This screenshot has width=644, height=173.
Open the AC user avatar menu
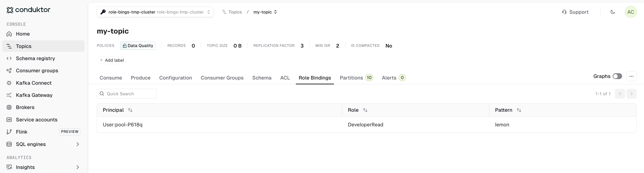(630, 12)
